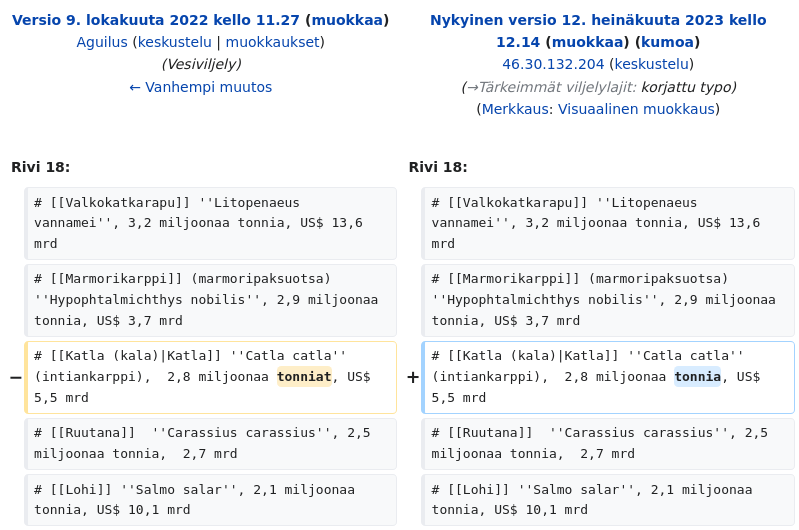Click right column Rivi 18 heading
The width and height of the screenshot is (799, 530).
pyautogui.click(x=438, y=167)
